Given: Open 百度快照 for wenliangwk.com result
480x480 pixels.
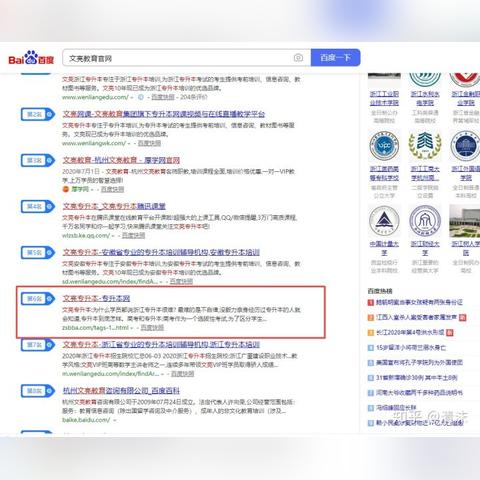Looking at the screenshot, I should point(149,143).
